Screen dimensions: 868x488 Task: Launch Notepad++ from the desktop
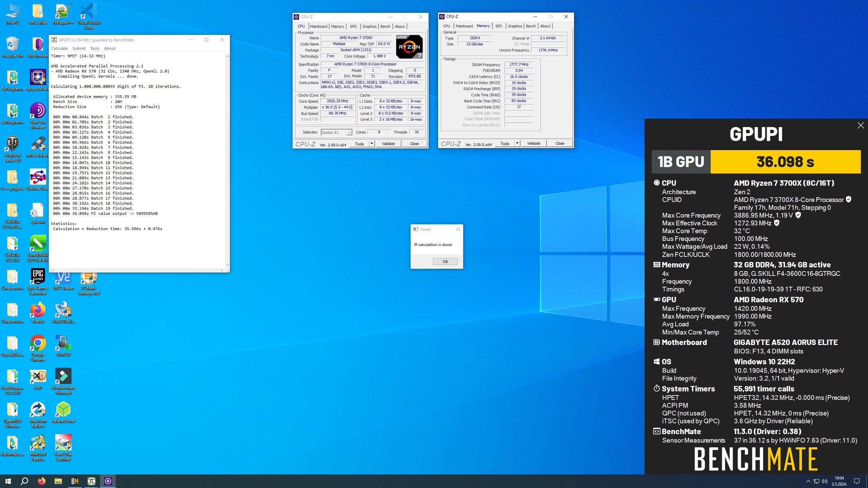[63, 14]
